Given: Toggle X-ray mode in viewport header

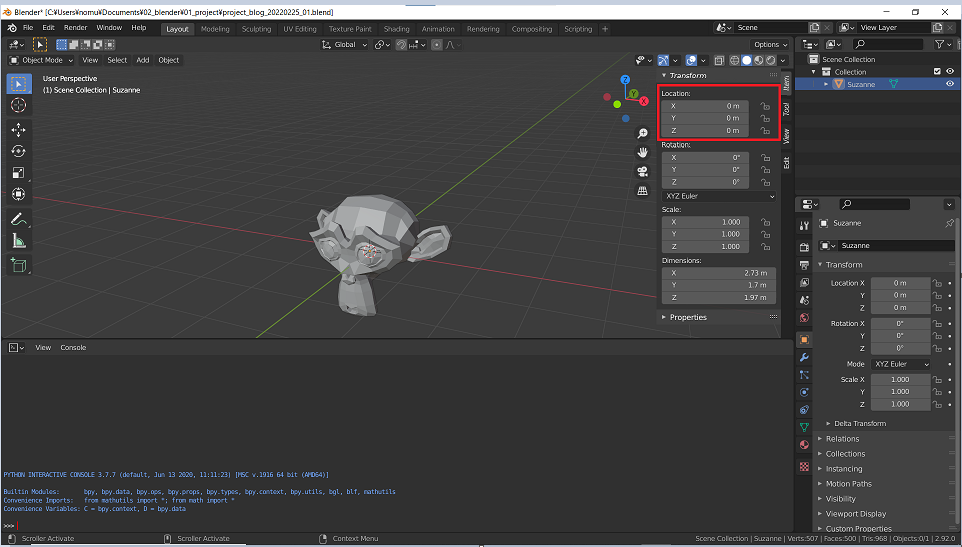Looking at the screenshot, I should coord(719,60).
